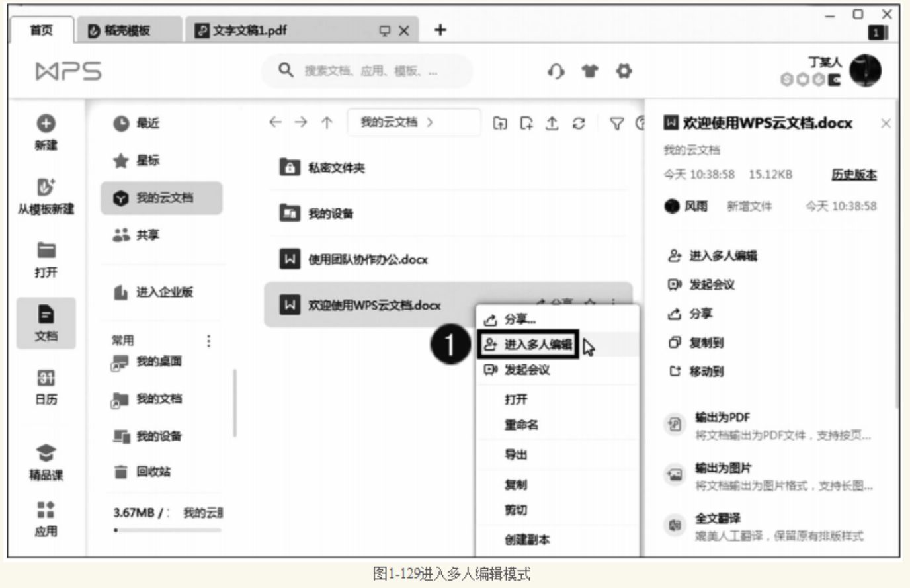Click 复制到 in the right panel
This screenshot has width=910, height=588.
click(695, 343)
